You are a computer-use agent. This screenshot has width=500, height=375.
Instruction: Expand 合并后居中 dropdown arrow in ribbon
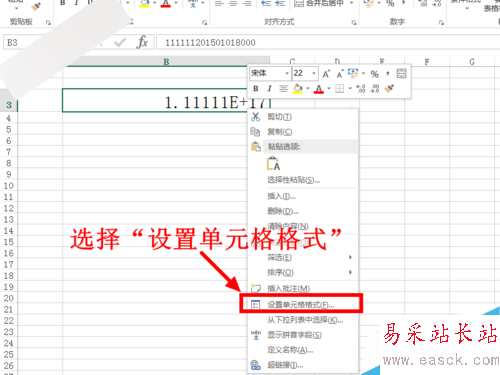pos(351,3)
